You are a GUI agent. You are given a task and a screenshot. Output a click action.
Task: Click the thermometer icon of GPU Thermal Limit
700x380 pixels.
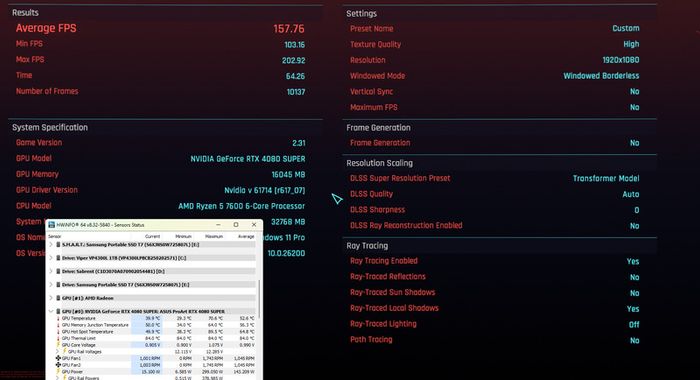click(x=58, y=338)
